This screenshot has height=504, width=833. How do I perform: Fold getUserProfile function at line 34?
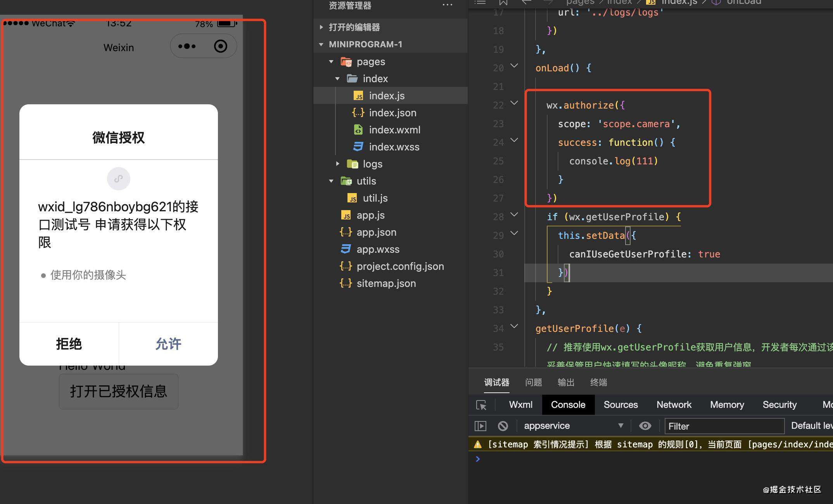tap(514, 326)
